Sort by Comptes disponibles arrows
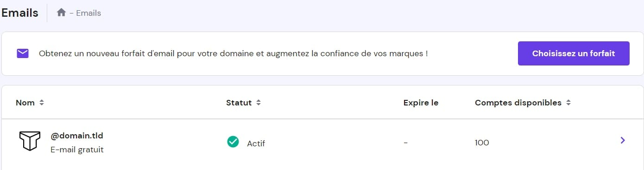 coord(568,103)
